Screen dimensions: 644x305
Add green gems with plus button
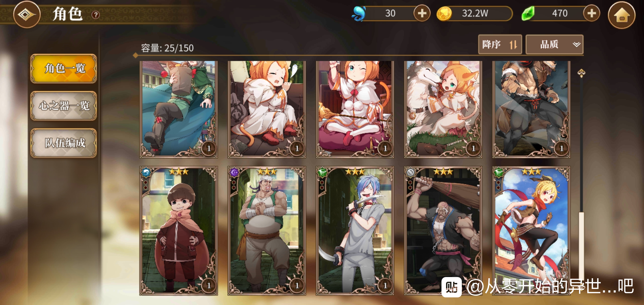pos(591,13)
